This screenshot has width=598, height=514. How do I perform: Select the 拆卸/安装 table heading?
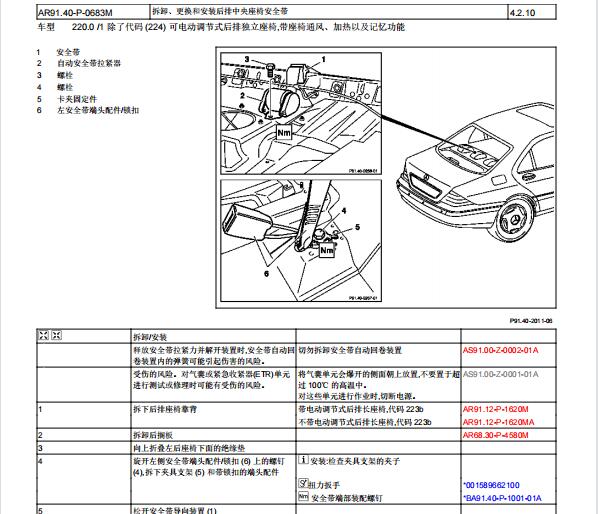coord(150,337)
